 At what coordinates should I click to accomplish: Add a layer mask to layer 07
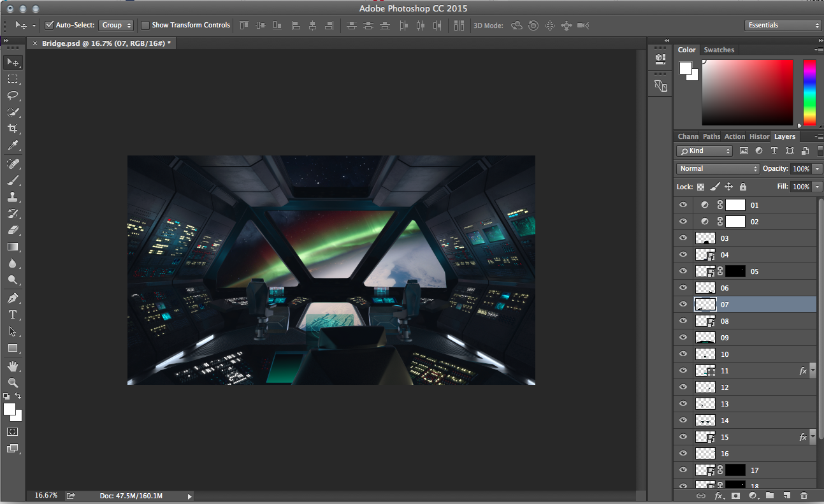pyautogui.click(x=735, y=495)
